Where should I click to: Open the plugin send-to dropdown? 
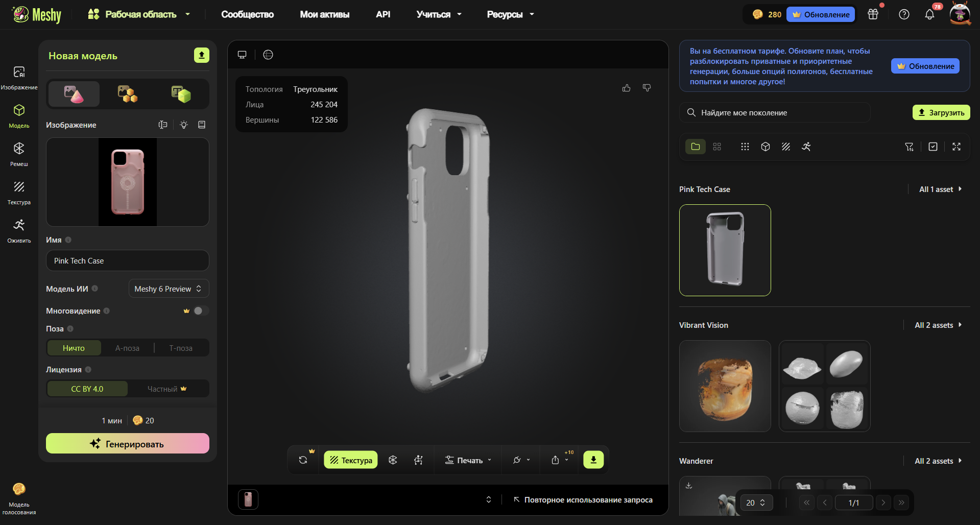(521, 460)
